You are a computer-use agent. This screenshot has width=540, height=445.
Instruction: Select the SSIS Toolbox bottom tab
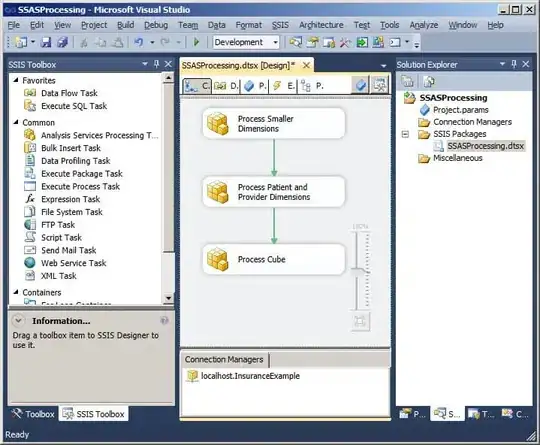pos(94,414)
